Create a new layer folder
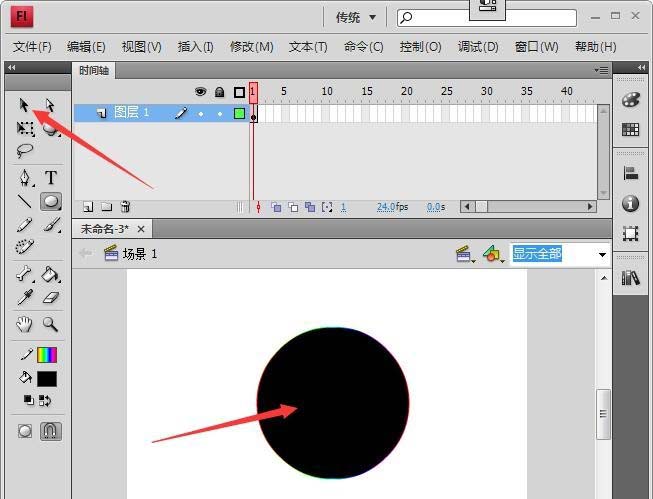 pos(107,206)
